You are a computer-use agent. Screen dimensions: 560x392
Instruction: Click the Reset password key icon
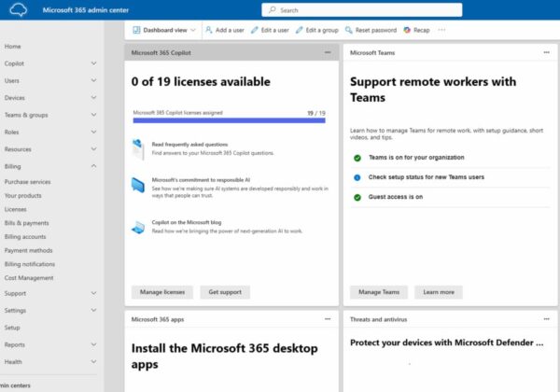(348, 30)
